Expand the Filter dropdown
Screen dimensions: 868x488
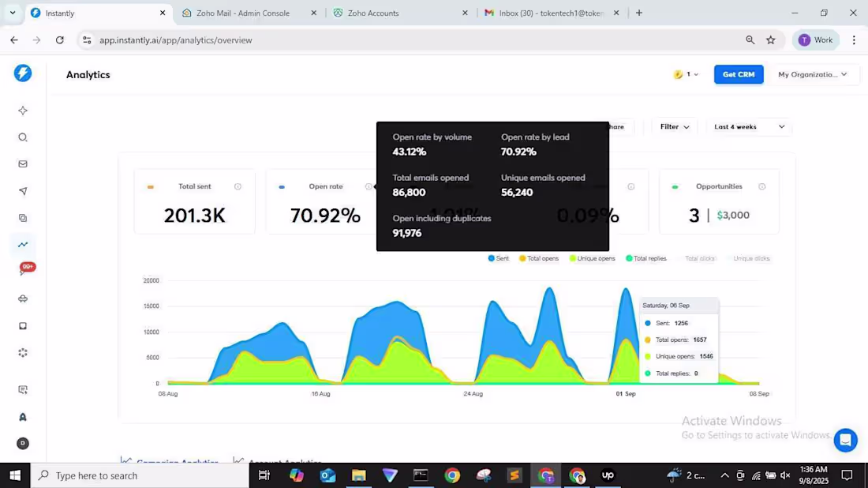674,127
